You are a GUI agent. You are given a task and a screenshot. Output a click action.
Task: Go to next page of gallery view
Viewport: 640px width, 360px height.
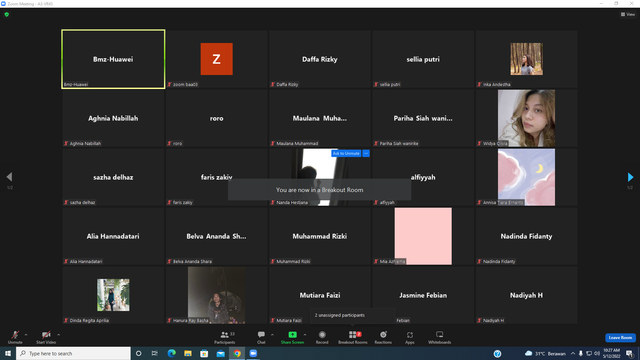[630, 177]
